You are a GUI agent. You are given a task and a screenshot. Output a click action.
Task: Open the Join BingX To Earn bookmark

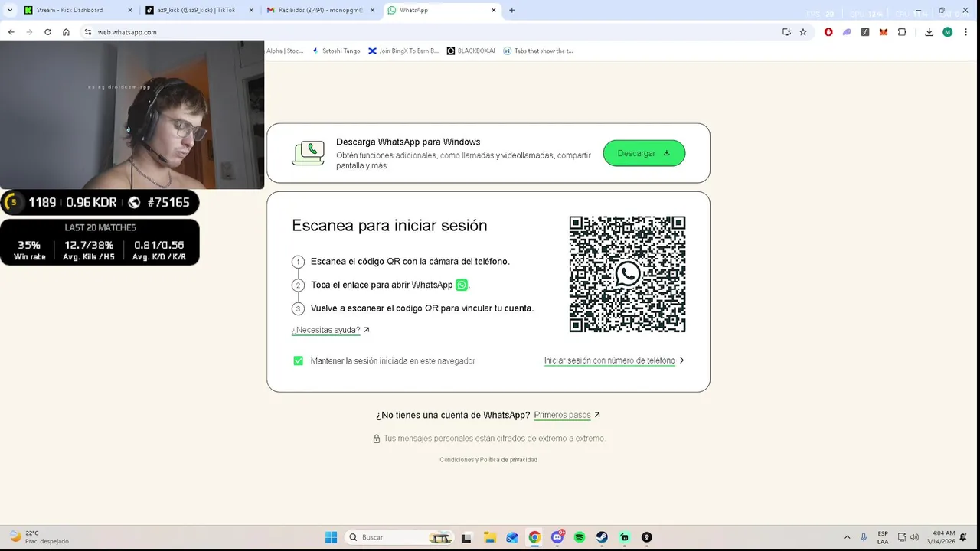point(403,51)
